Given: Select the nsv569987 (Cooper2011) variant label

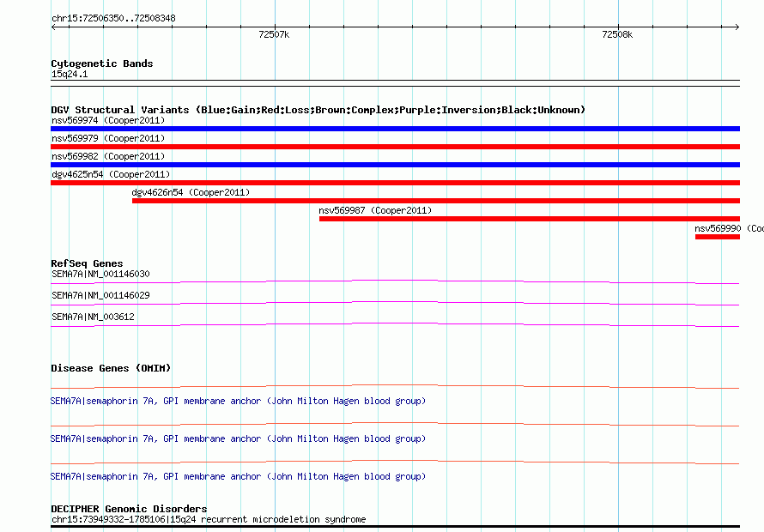Looking at the screenshot, I should click(375, 210).
